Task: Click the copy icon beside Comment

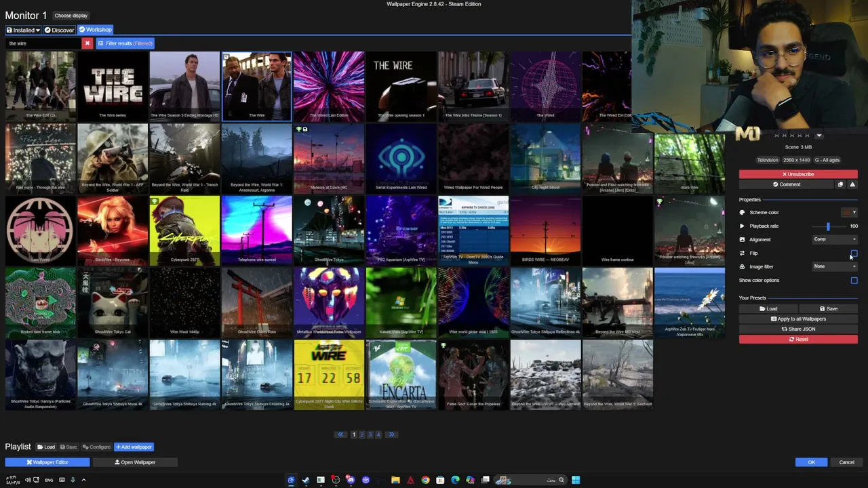Action: click(x=840, y=184)
